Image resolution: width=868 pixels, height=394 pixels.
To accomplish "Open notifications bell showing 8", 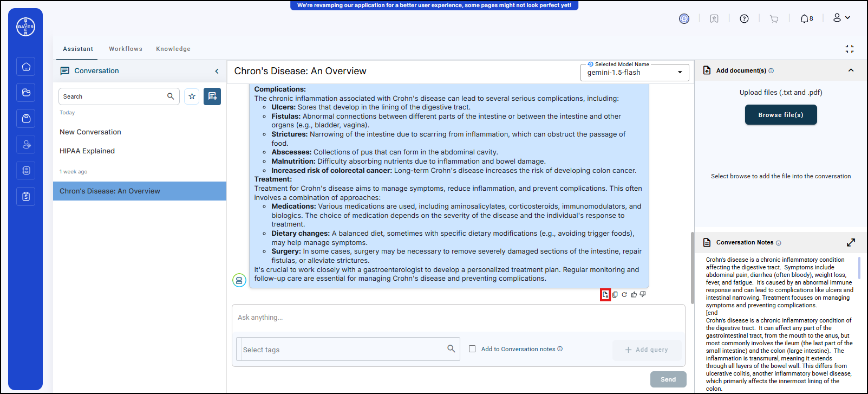I will pos(806,19).
